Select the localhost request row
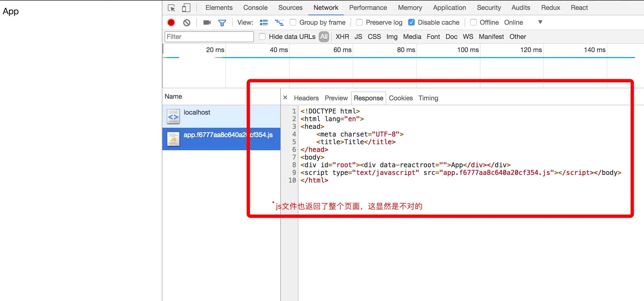Screen dimensions: 644x301 coord(208,116)
